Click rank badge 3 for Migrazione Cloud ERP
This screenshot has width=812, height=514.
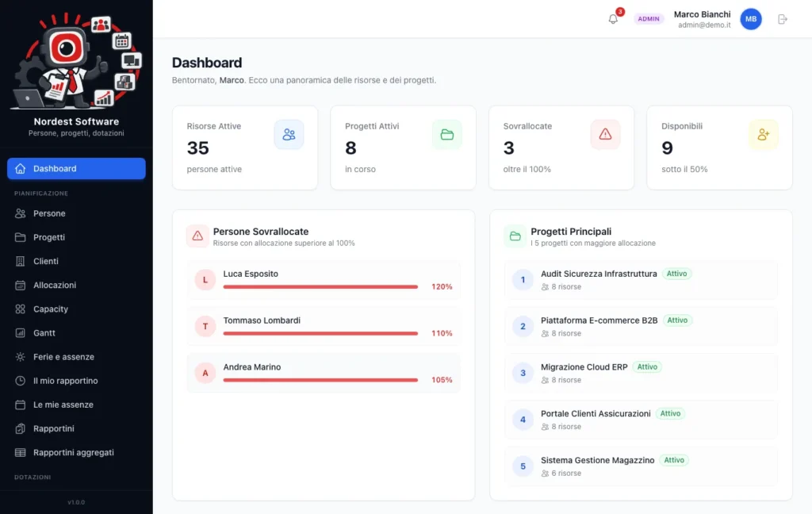(x=523, y=373)
